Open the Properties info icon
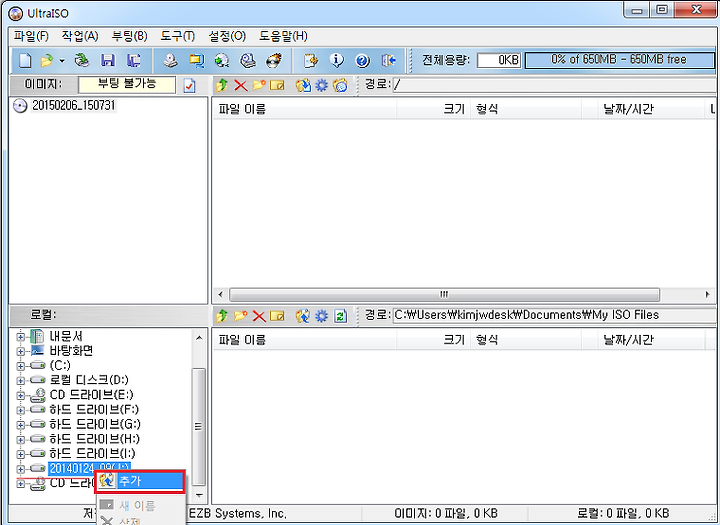 click(337, 61)
